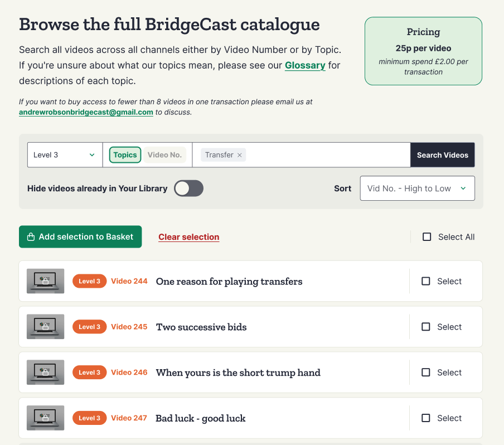Open the Level 3 dropdown
The width and height of the screenshot is (504, 445).
pos(65,155)
